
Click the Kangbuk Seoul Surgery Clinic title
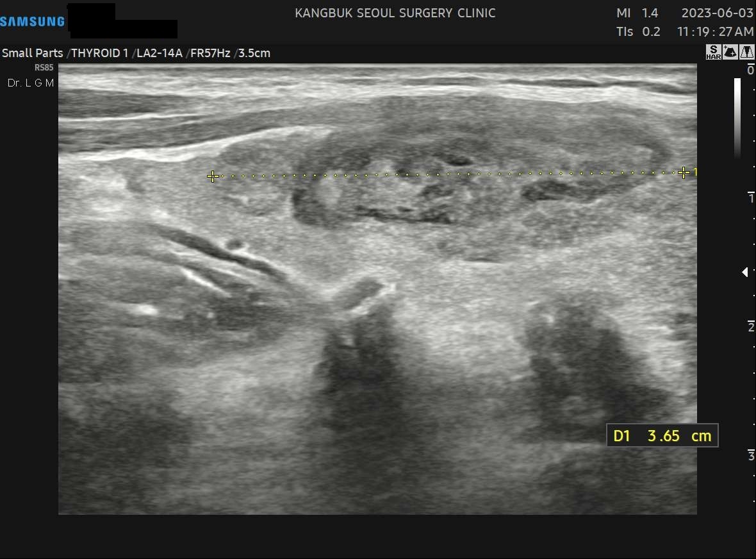click(x=395, y=13)
